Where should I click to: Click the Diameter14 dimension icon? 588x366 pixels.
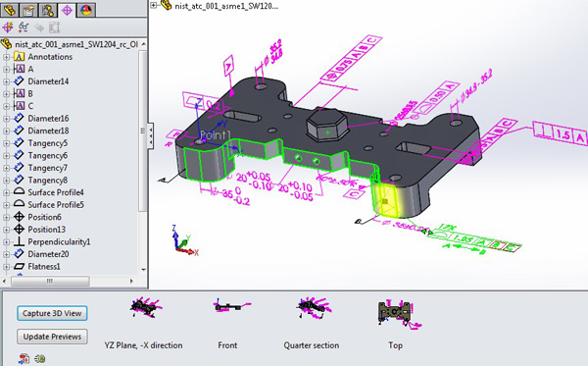point(20,81)
